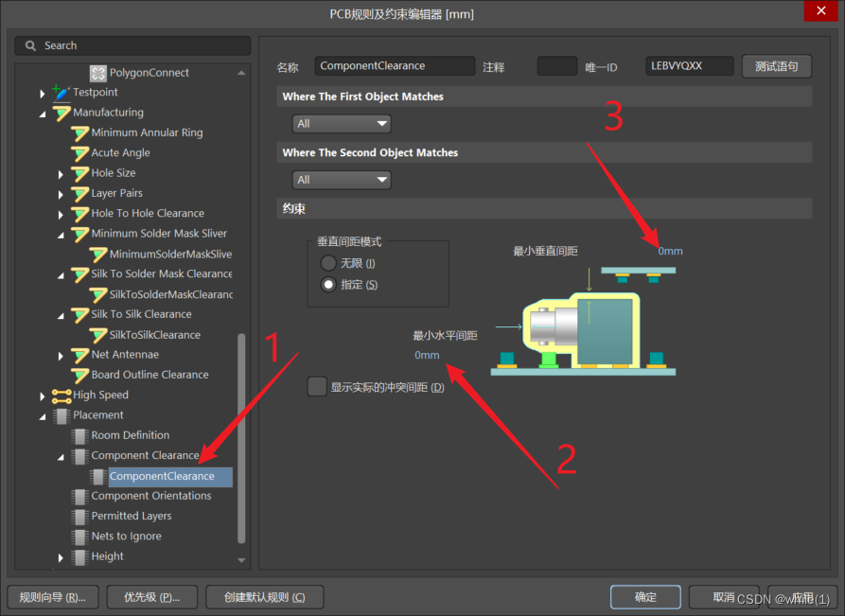Open the First Object Matches dropdown

[x=342, y=124]
